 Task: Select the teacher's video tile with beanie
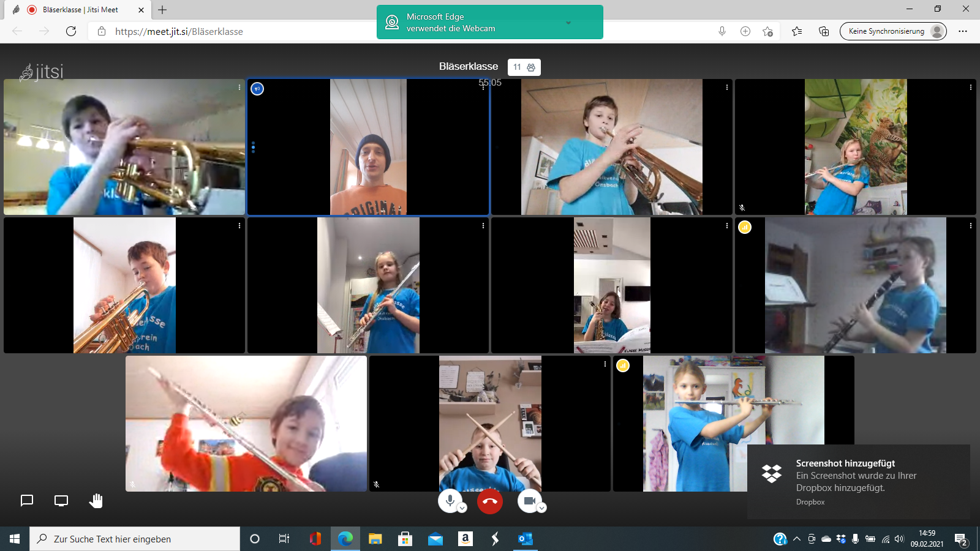[x=368, y=147]
